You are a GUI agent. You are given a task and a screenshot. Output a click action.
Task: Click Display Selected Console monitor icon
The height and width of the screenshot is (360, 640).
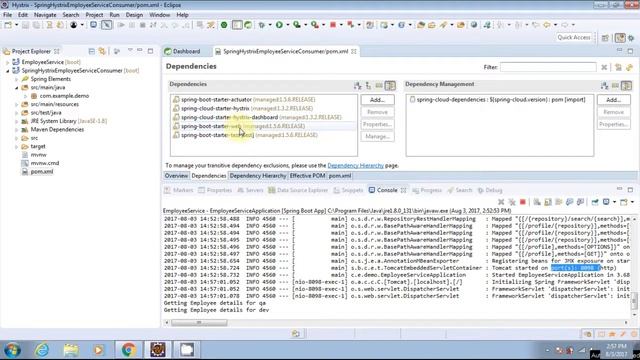[606, 202]
